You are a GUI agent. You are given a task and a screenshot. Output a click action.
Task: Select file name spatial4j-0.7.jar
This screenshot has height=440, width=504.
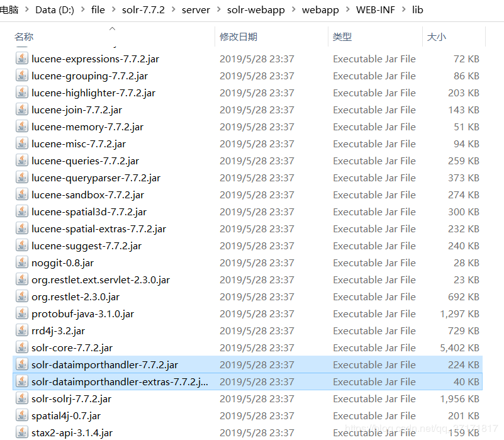tap(66, 416)
